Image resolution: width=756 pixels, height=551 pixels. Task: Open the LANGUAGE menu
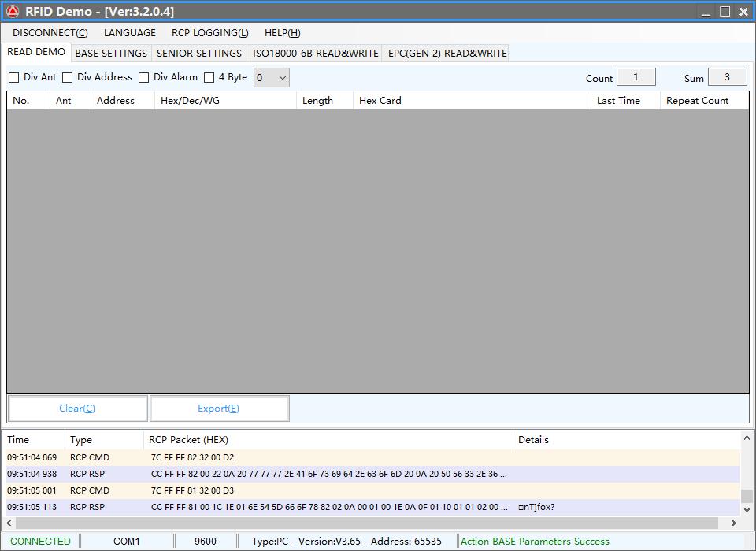click(x=130, y=33)
